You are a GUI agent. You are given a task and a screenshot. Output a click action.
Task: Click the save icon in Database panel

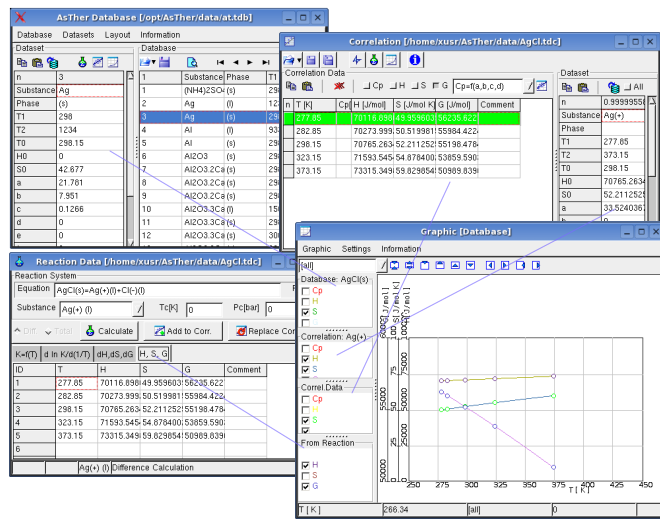[164, 62]
